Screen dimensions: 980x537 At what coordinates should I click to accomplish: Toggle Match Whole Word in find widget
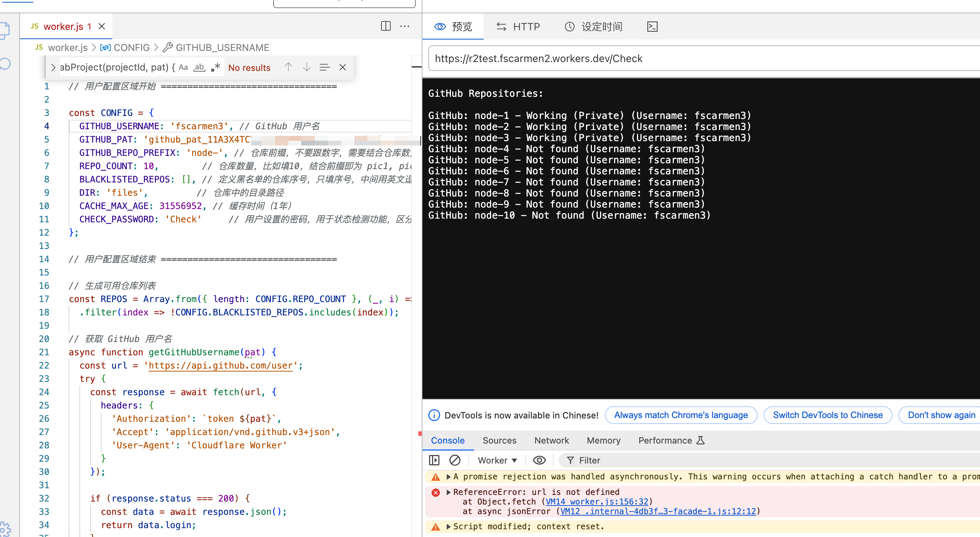click(199, 67)
